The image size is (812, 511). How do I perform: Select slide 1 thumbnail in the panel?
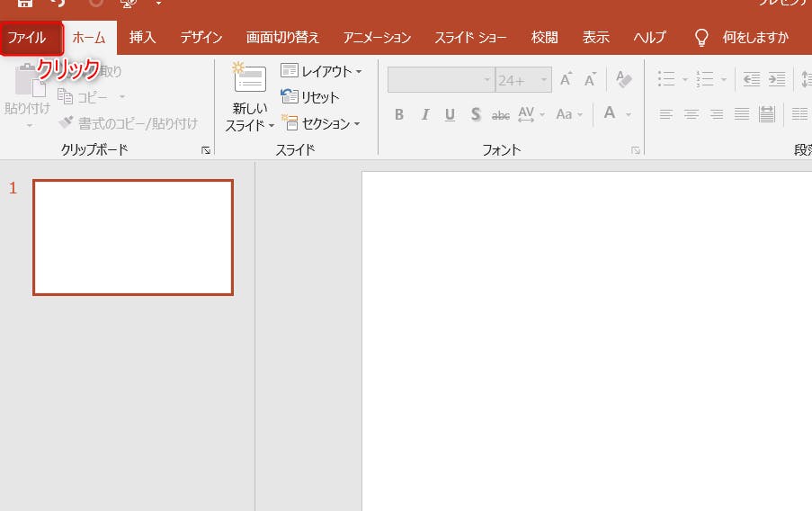point(133,237)
